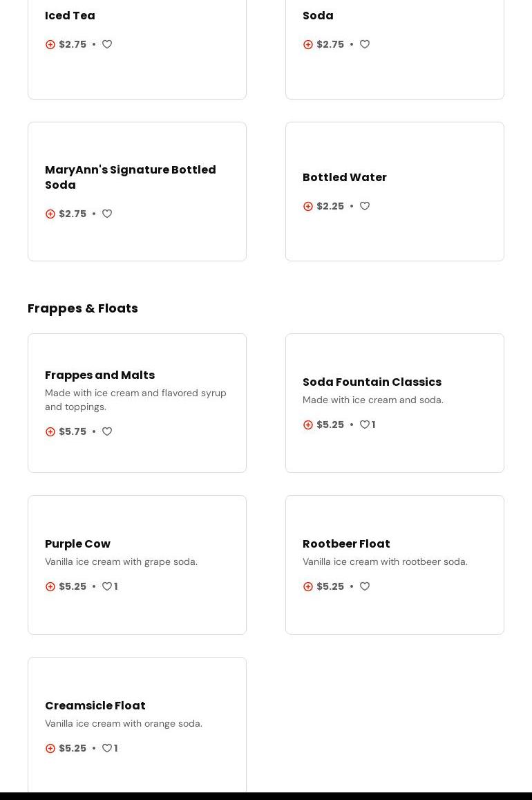Select the Purple Cow item title
The width and height of the screenshot is (532, 800).
click(77, 543)
